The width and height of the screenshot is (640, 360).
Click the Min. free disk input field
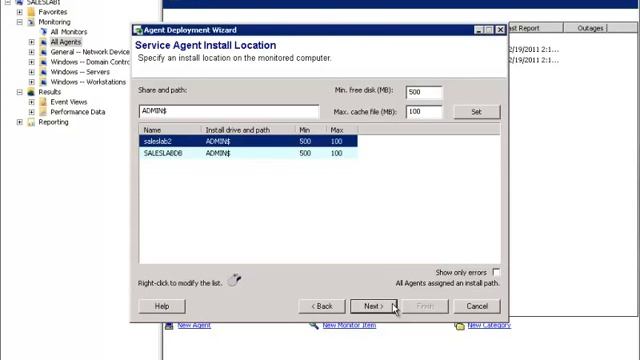424,92
